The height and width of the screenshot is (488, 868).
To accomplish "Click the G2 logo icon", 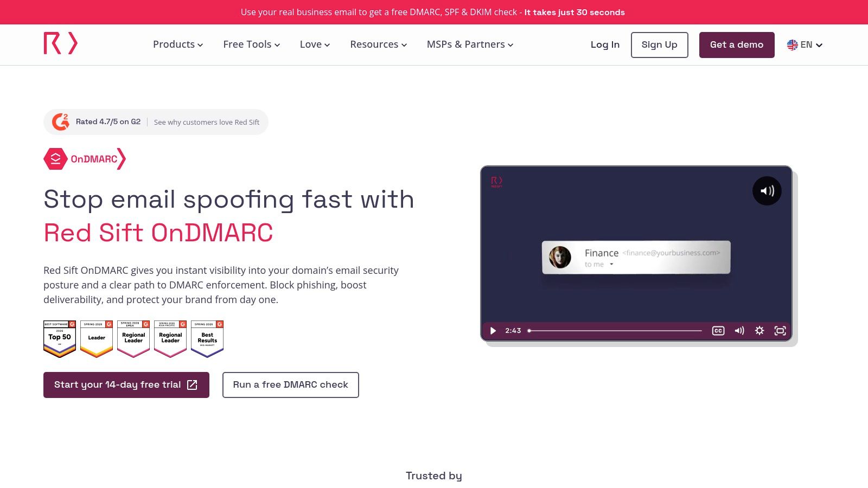I will point(61,121).
